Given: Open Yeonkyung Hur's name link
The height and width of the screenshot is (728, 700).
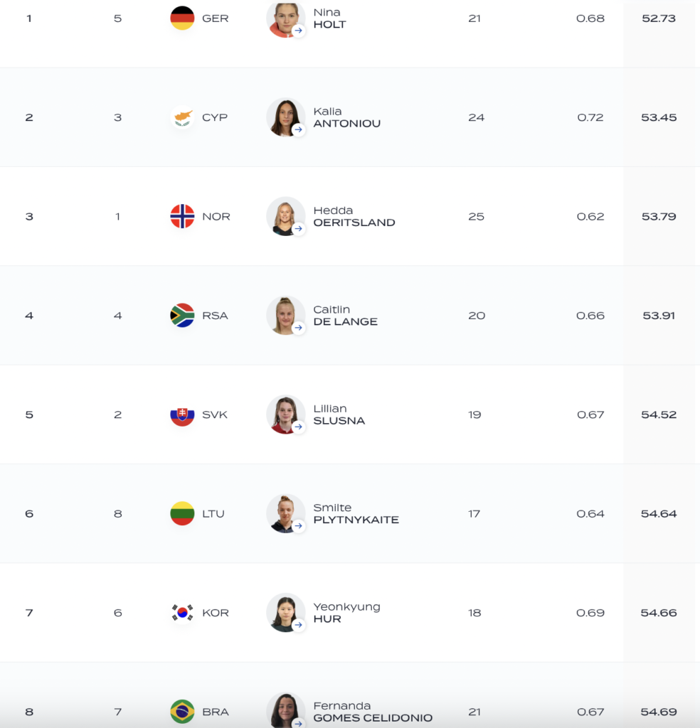Looking at the screenshot, I should tap(346, 613).
